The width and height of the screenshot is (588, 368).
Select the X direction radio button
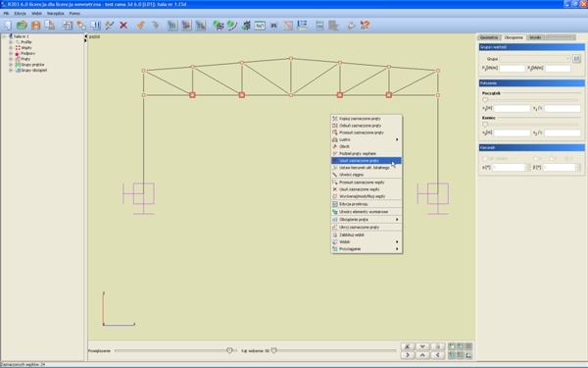pos(535,158)
